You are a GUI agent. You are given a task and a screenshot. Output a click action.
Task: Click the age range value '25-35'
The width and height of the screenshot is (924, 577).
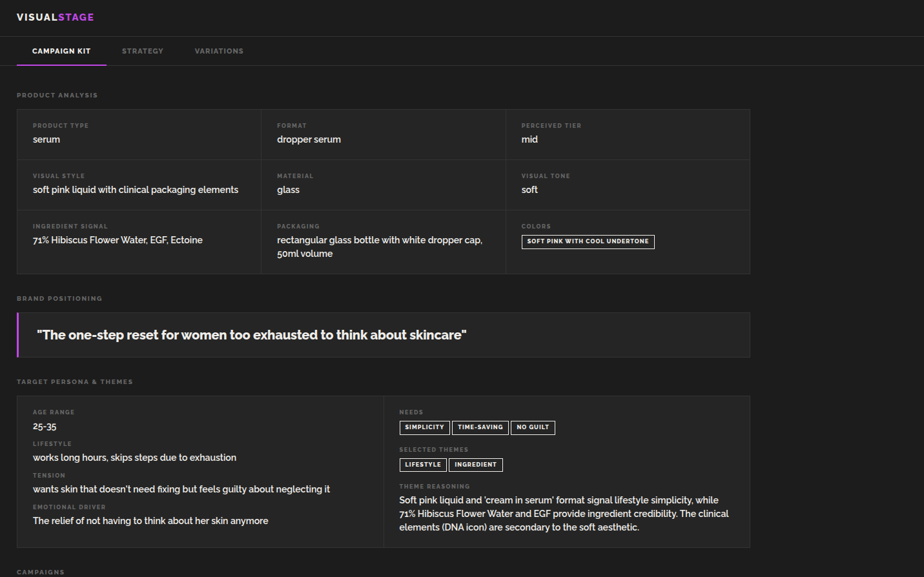click(45, 427)
